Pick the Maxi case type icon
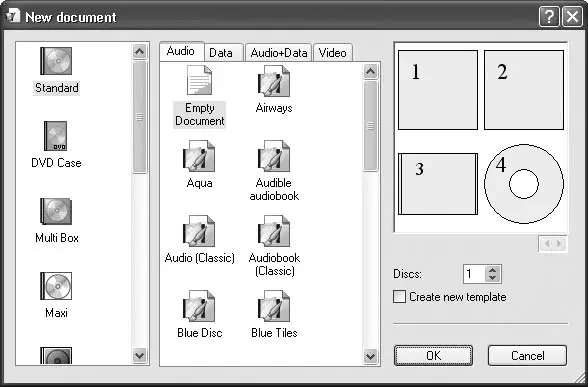This screenshot has width=588, height=387. coord(56,286)
